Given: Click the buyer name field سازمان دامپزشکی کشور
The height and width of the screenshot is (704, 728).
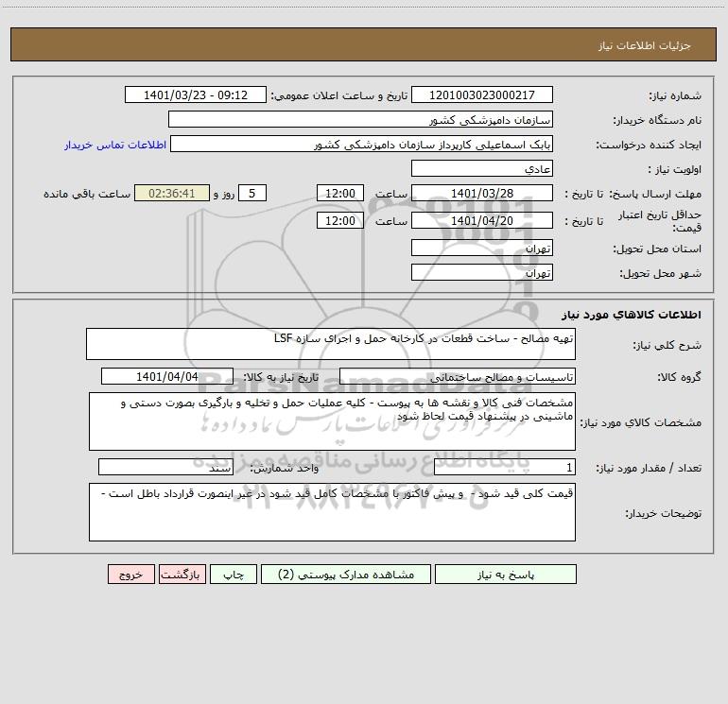Looking at the screenshot, I should point(360,119).
